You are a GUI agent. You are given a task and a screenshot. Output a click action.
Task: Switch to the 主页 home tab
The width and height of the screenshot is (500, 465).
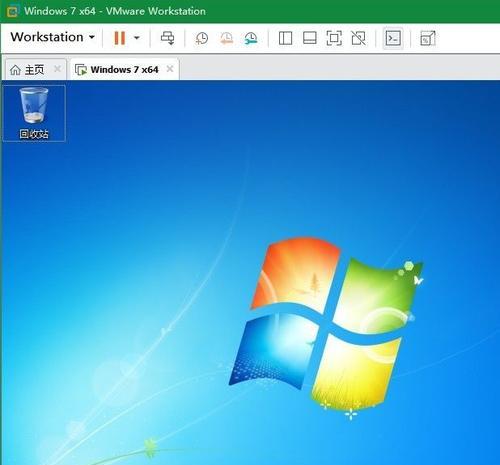[x=27, y=70]
